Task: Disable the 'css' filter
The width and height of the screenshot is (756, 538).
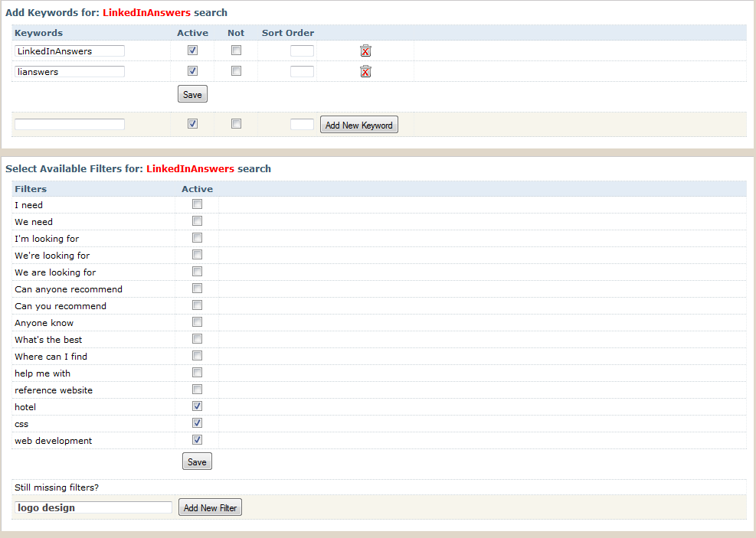Action: tap(197, 423)
